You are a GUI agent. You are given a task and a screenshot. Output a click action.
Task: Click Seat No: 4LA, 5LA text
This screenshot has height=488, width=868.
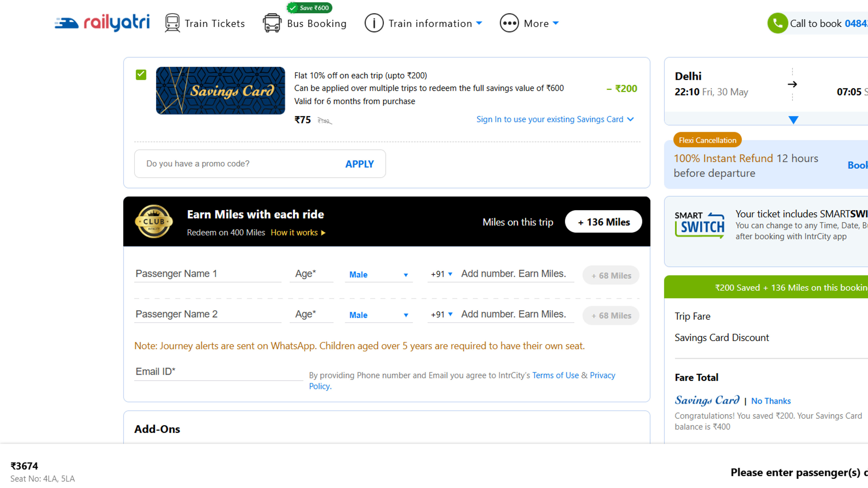42,479
